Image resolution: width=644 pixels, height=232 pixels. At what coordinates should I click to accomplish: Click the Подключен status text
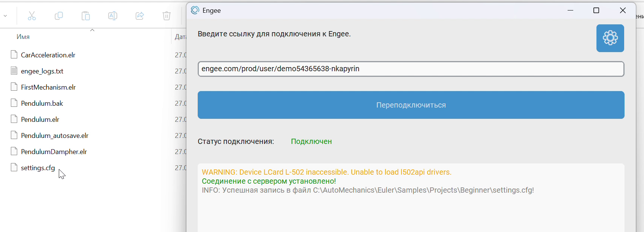(x=312, y=141)
